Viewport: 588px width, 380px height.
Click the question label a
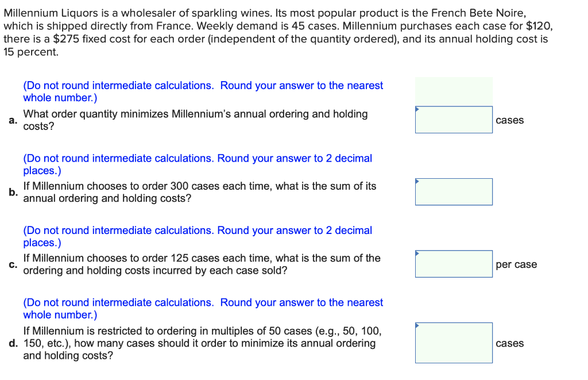point(13,120)
